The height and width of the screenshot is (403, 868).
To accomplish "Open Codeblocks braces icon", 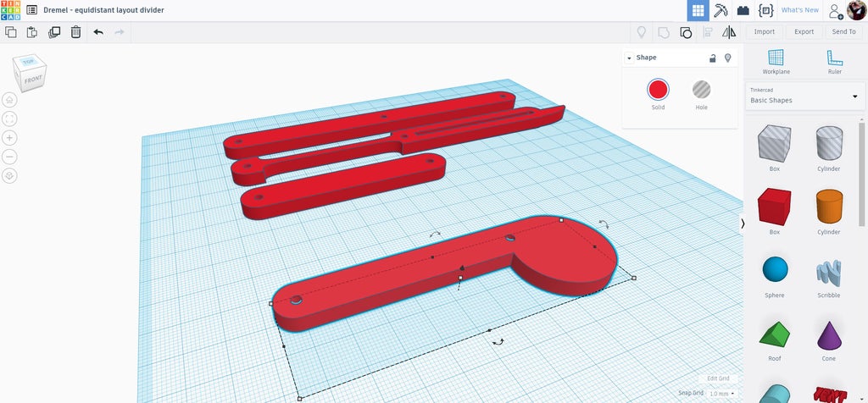I will 765,10.
